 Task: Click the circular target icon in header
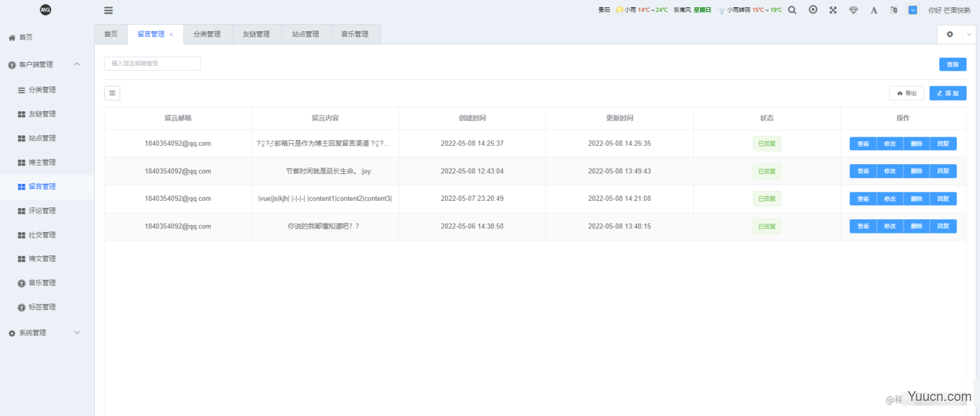point(813,10)
